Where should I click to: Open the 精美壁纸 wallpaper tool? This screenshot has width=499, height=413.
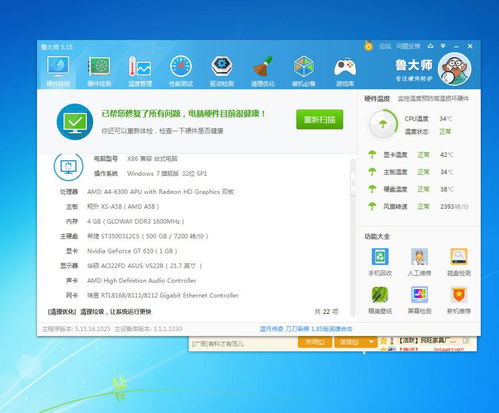tap(380, 300)
